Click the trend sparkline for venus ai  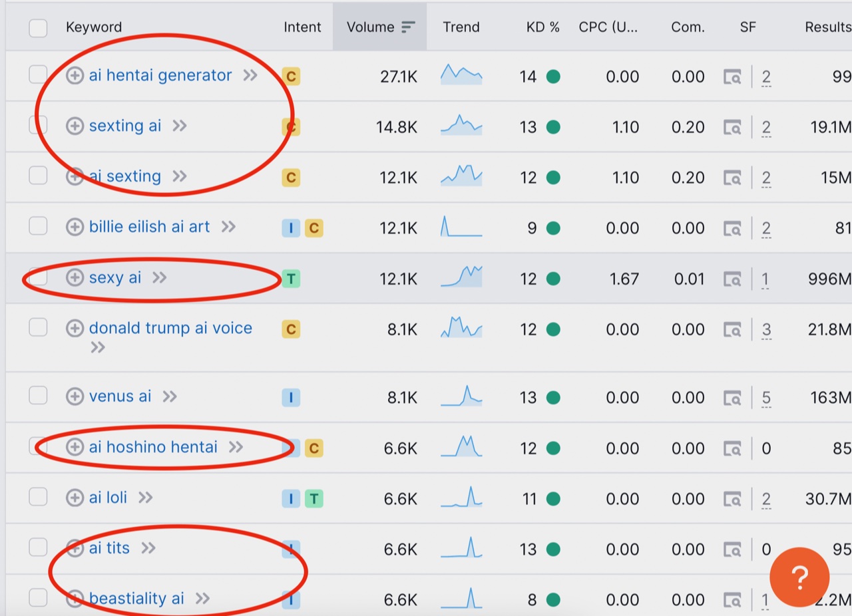coord(461,396)
